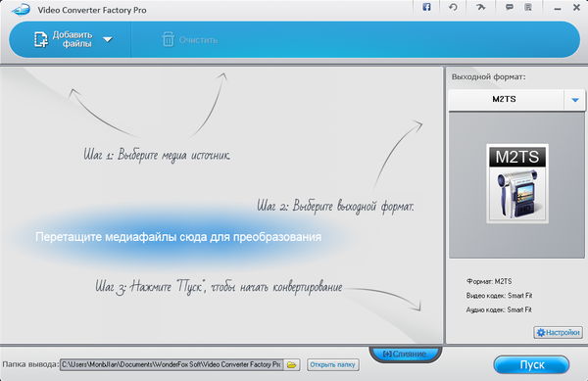This screenshot has height=381, width=588.
Task: Click the Перетащите медиафайлы сюда drop area
Action: tap(178, 237)
